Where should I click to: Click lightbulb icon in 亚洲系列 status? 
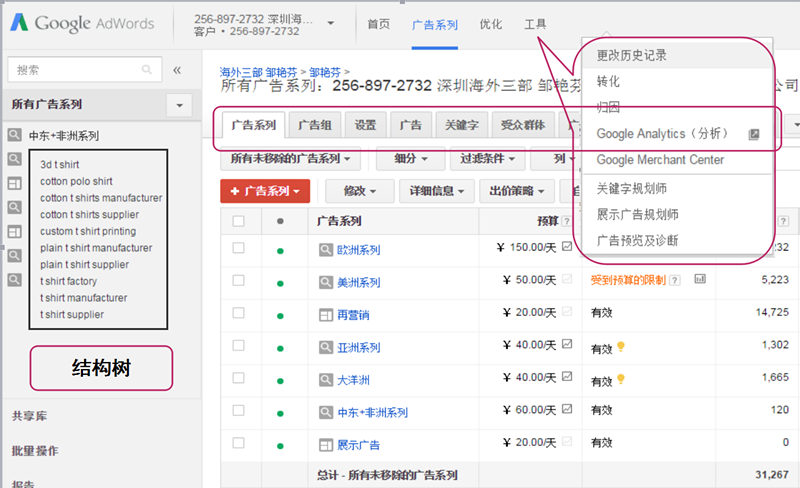click(620, 347)
